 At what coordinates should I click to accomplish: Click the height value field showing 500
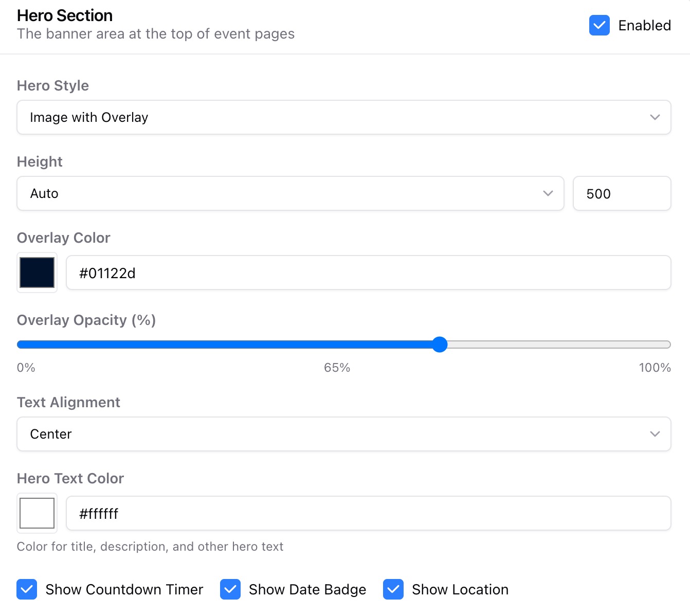(622, 193)
